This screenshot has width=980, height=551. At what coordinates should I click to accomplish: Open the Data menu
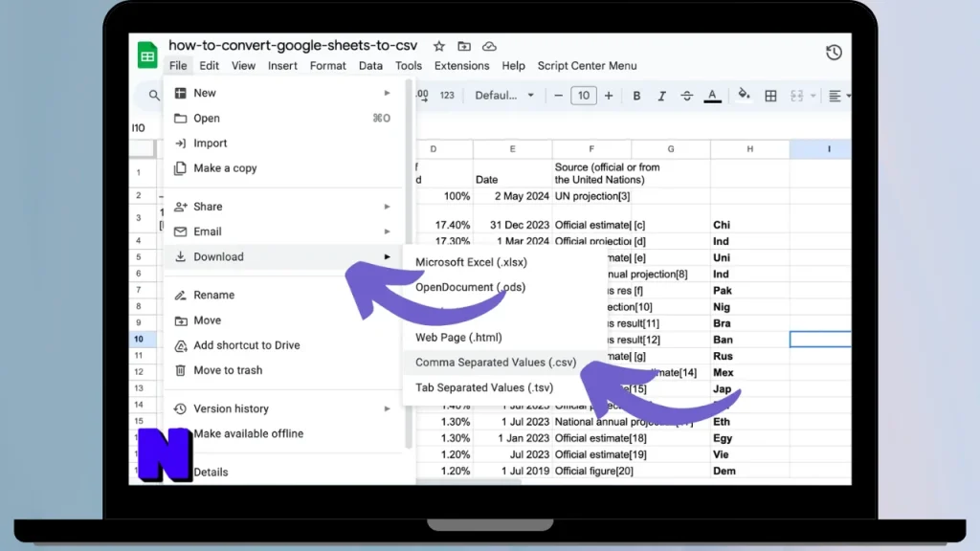coord(370,66)
